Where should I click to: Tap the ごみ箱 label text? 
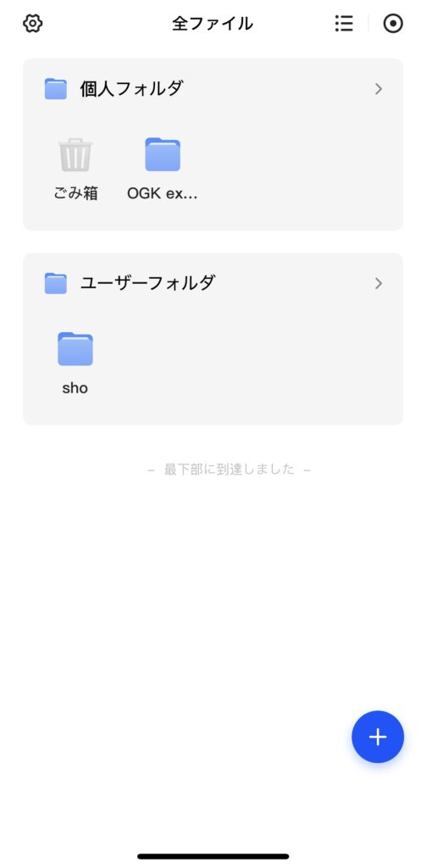point(75,193)
